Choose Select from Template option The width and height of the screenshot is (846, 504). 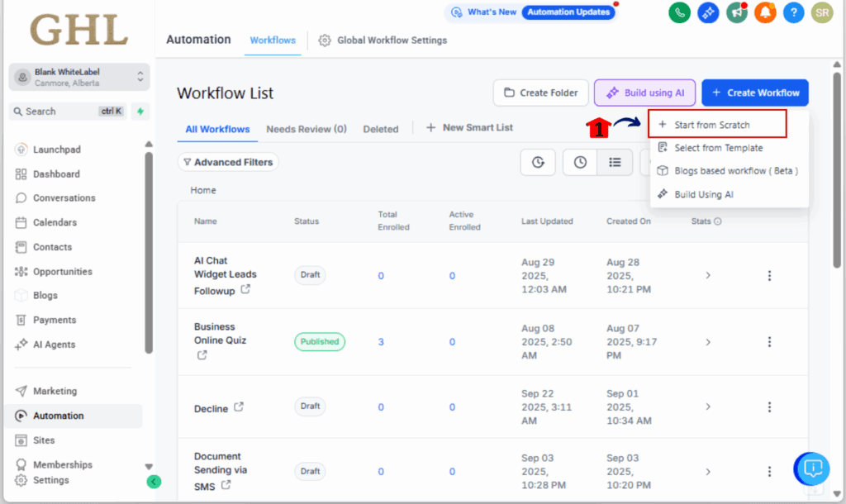click(x=718, y=148)
